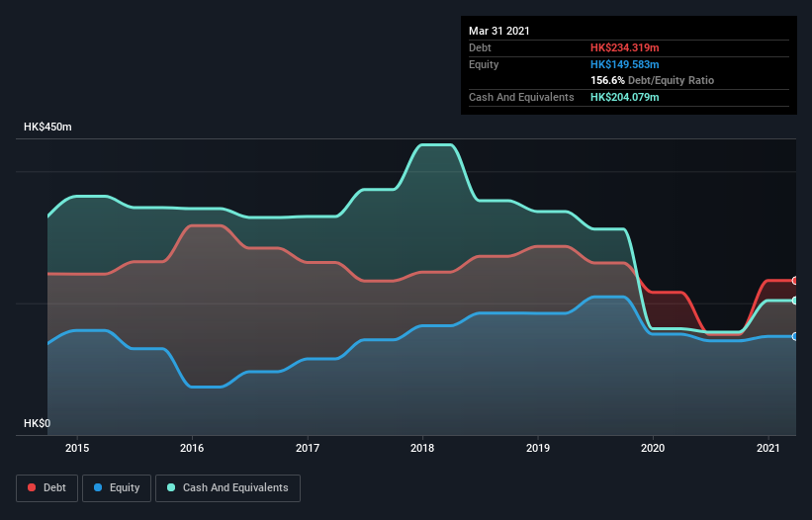Click the red Debt endpoint marker

pyautogui.click(x=795, y=281)
